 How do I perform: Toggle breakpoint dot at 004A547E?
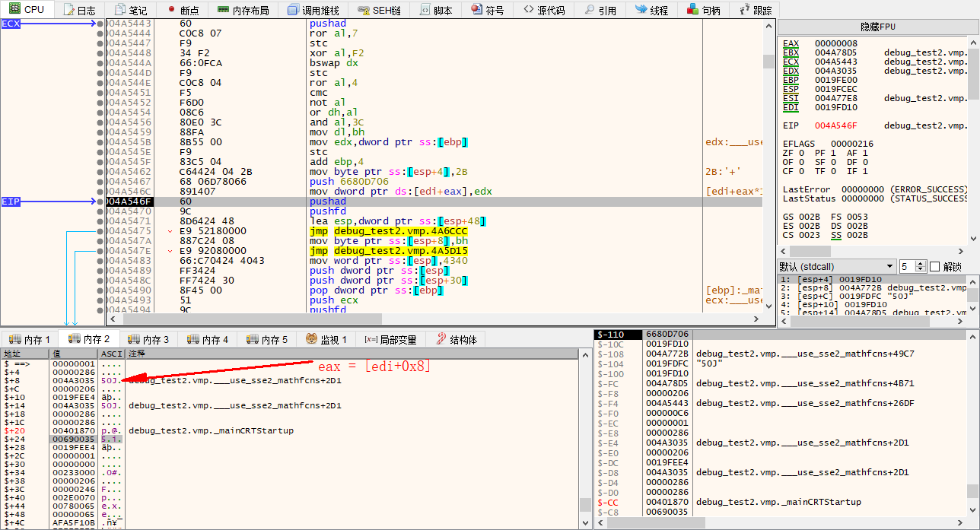point(100,251)
